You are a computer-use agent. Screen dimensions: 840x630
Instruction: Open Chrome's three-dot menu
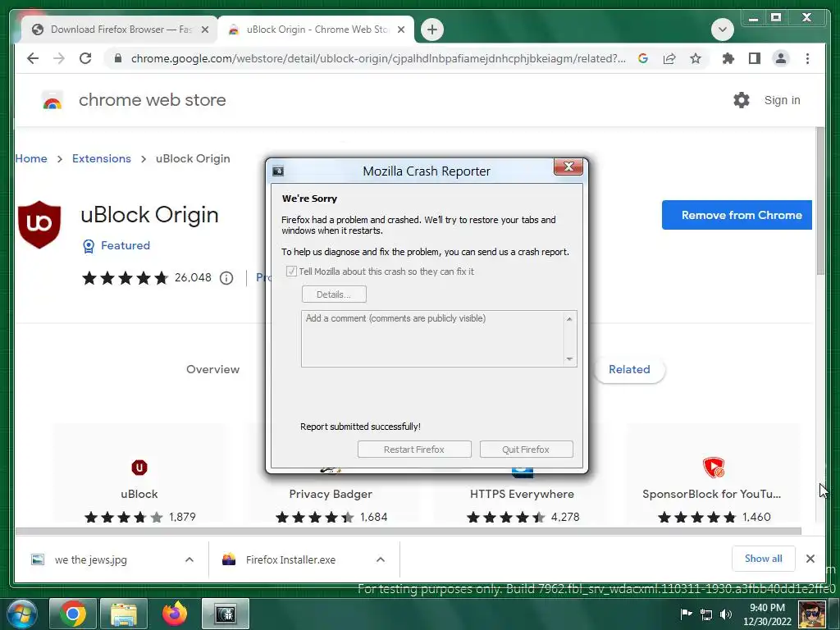click(807, 58)
